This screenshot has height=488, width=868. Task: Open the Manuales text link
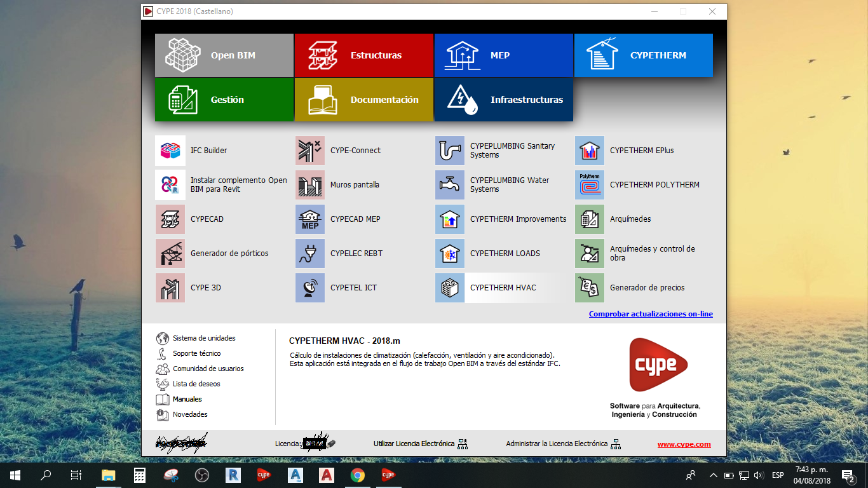point(187,399)
